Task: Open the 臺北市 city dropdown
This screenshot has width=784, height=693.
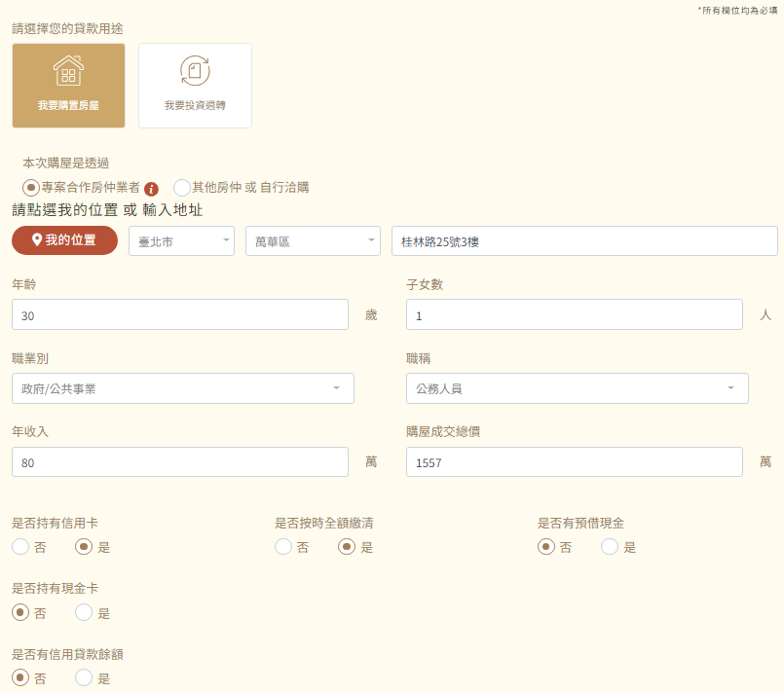Action: pos(181,239)
